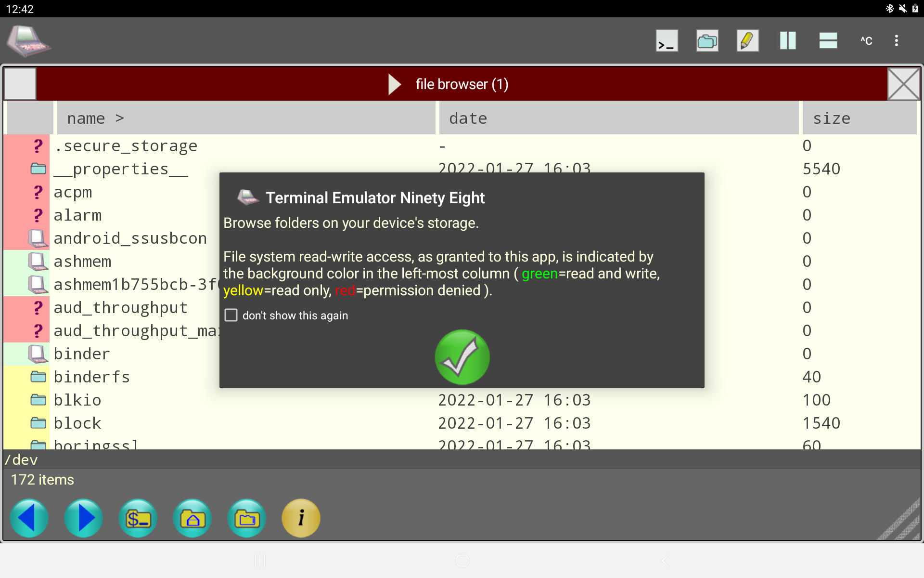Send Ctrl-C using ^C toolbar icon
924x578 pixels.
pyautogui.click(x=866, y=41)
